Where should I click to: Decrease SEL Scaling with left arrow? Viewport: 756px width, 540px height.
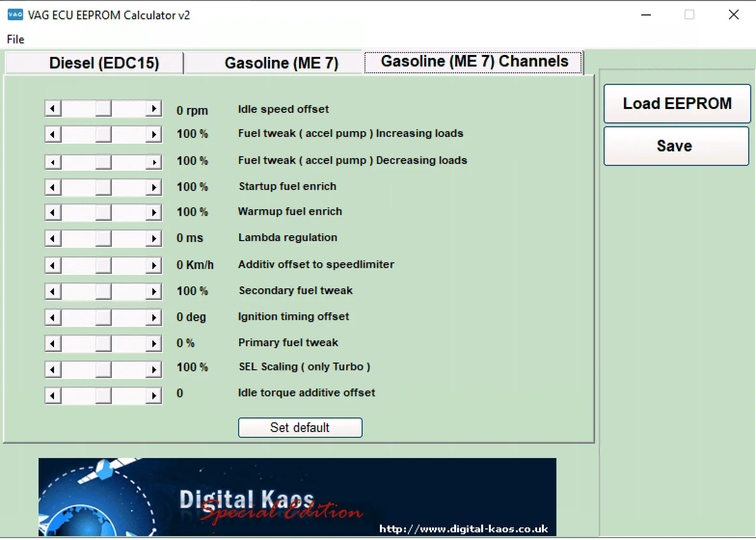coord(54,370)
